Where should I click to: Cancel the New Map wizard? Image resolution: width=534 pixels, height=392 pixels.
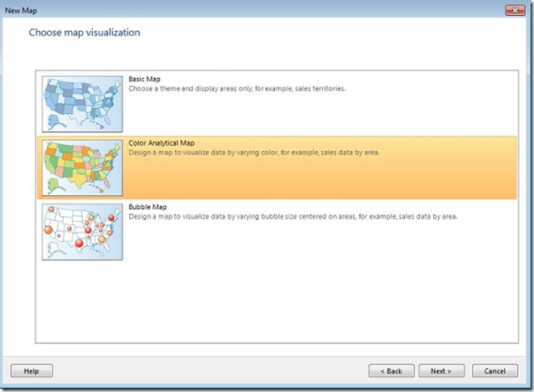pos(495,371)
